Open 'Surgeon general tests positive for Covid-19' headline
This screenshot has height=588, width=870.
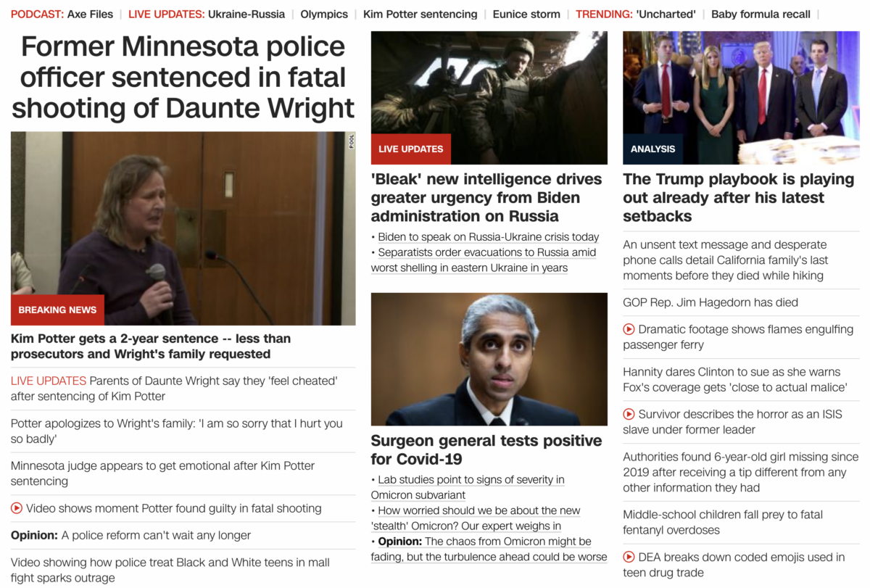pyautogui.click(x=486, y=450)
